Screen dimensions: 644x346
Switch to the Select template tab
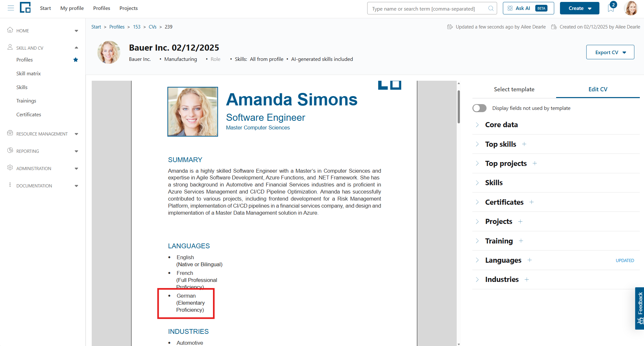514,89
